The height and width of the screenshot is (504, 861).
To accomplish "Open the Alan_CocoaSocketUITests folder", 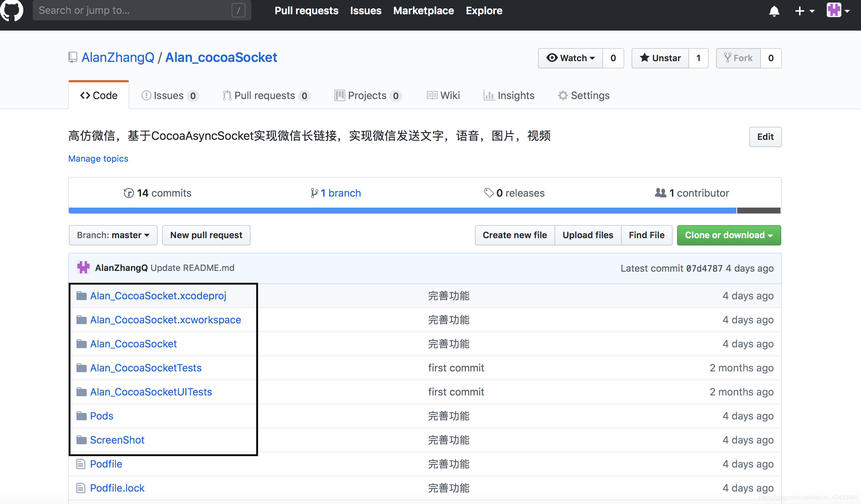I will coord(151,392).
